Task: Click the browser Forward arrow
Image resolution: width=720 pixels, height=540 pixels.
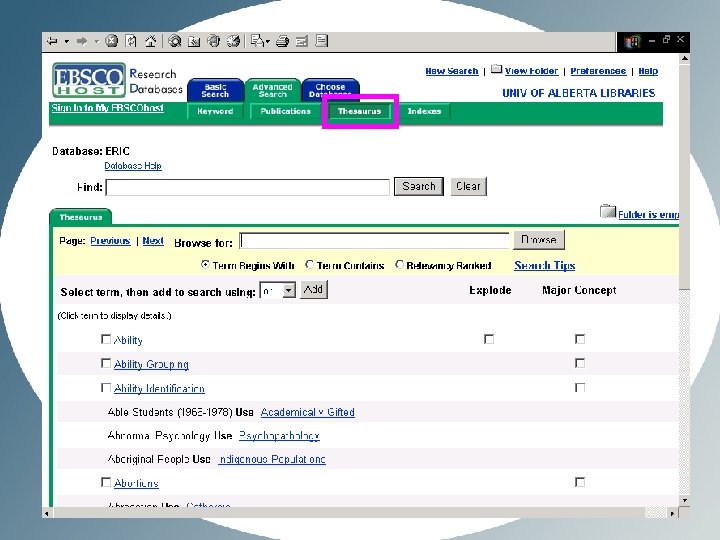Action: click(82, 41)
